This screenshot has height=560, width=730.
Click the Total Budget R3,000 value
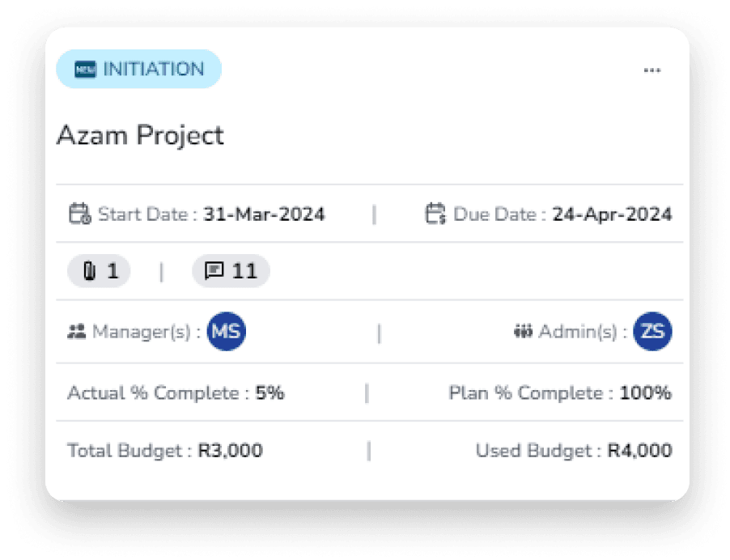(230, 451)
